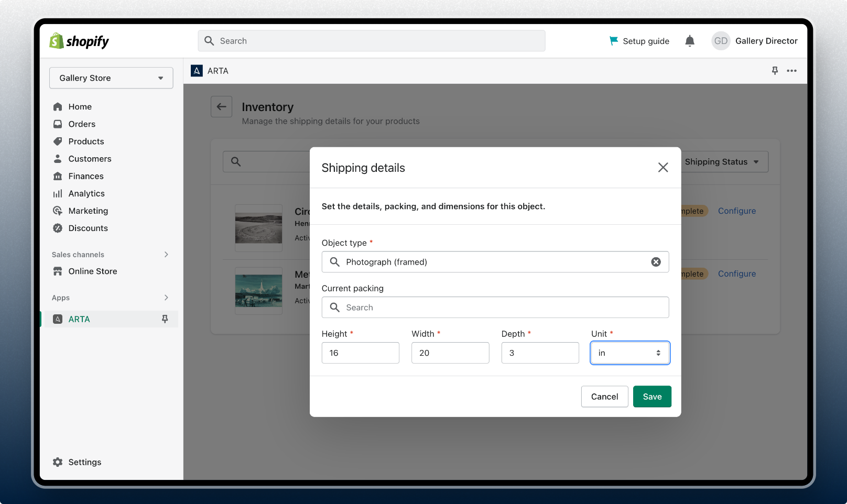This screenshot has width=847, height=504.
Task: Expand the Sales channels section
Action: tap(166, 255)
